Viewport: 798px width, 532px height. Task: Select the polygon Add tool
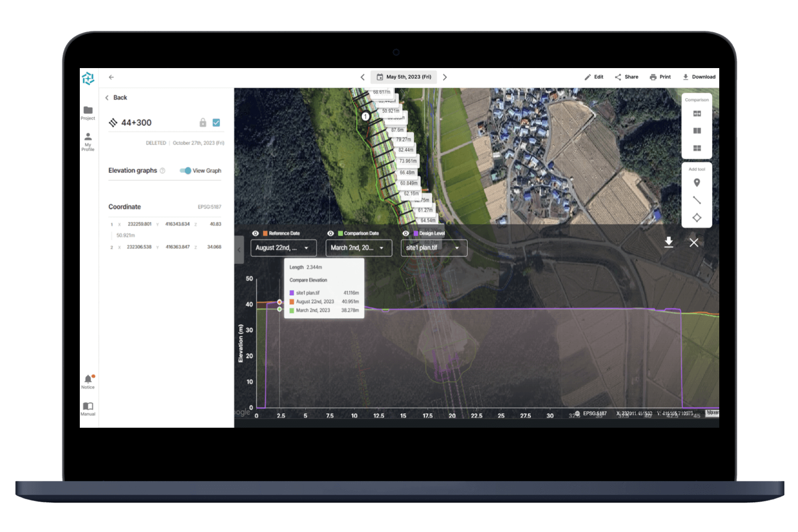[696, 217]
